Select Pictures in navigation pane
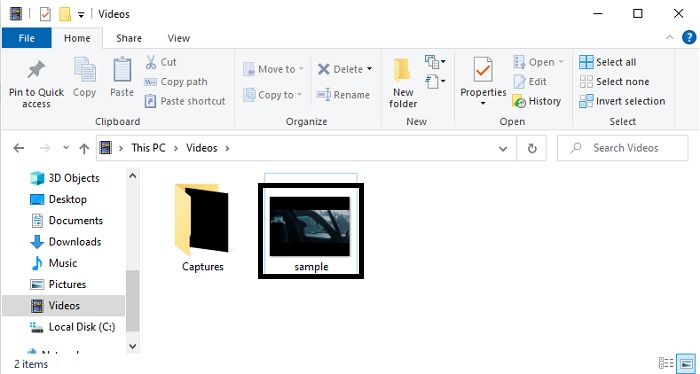 [58, 284]
